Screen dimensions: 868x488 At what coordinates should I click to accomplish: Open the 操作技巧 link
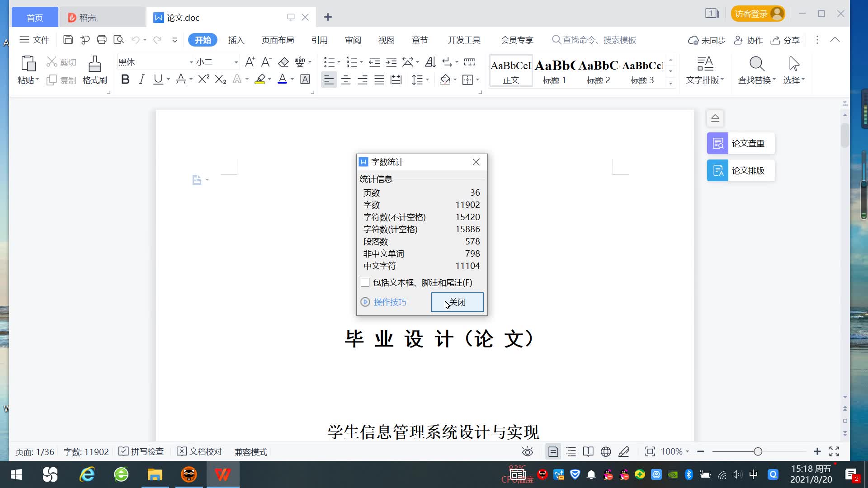pyautogui.click(x=389, y=302)
